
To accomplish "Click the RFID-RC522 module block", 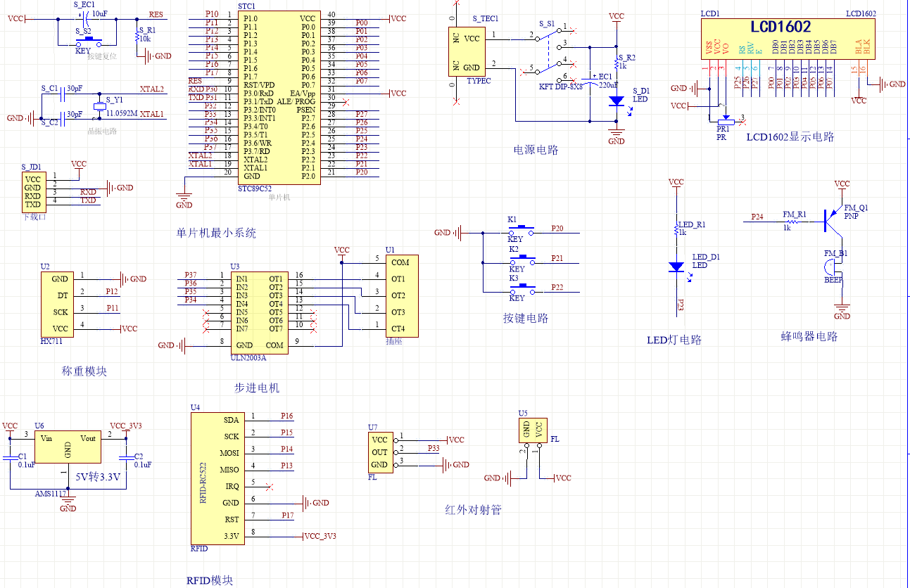I will tap(216, 478).
